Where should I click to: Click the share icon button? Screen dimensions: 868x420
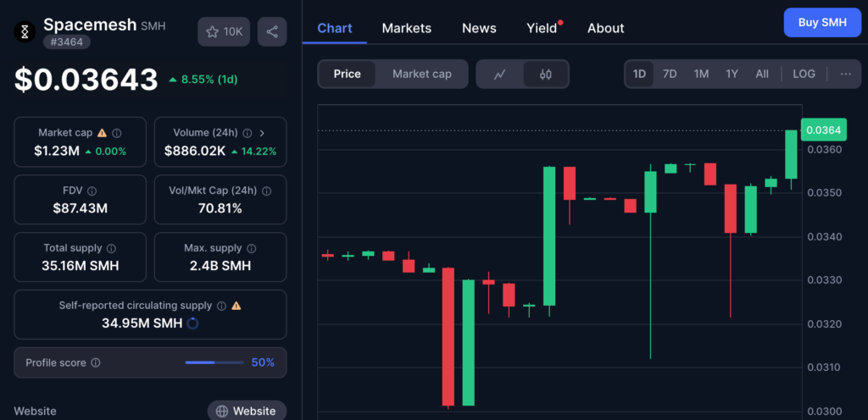pyautogui.click(x=271, y=31)
